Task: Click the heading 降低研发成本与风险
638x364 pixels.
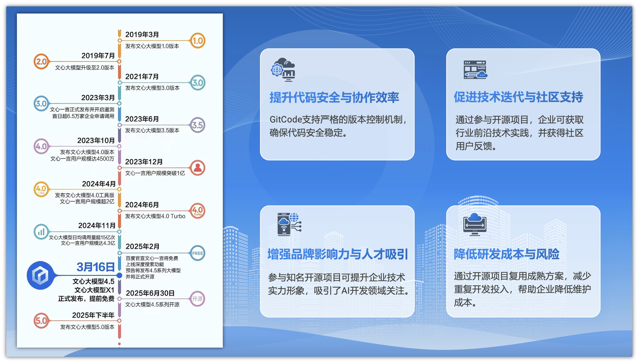Action: pos(506,254)
